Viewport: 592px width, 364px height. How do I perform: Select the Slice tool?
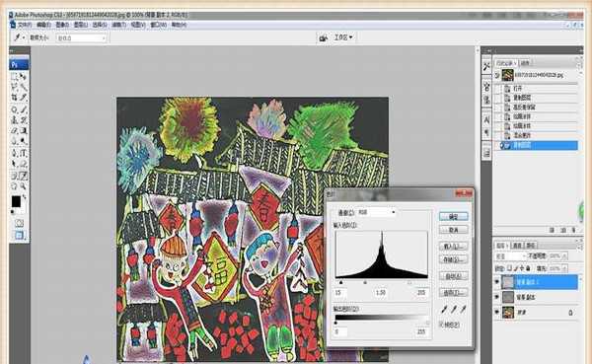point(23,98)
